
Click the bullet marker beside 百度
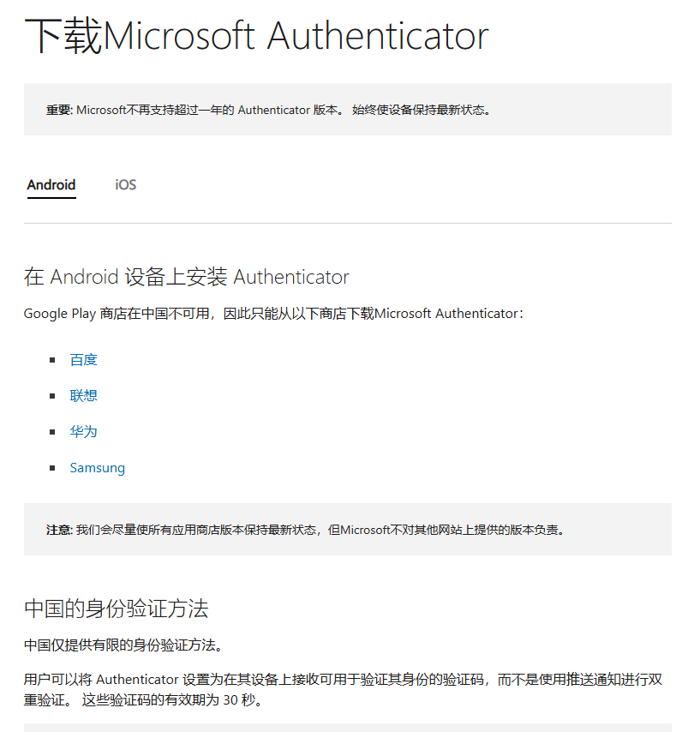52,360
